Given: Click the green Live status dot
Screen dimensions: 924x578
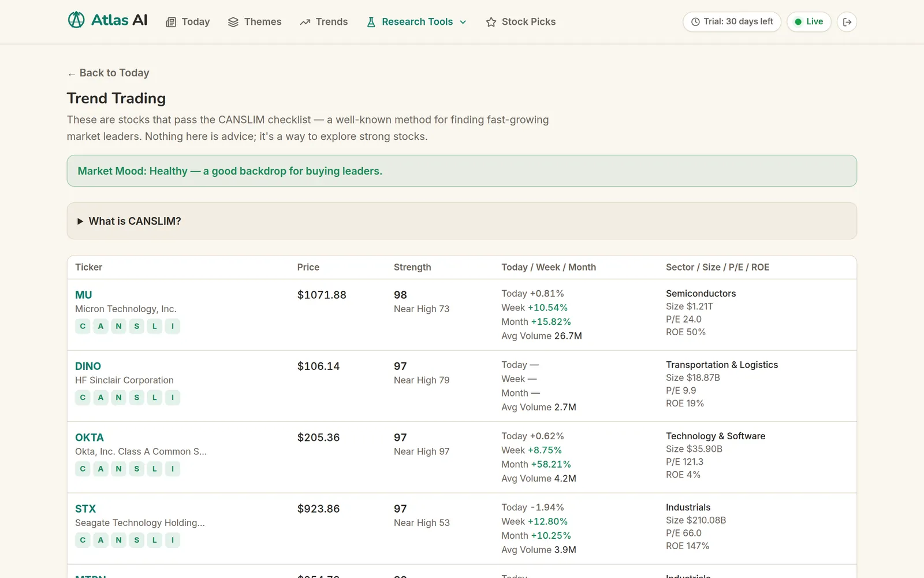Looking at the screenshot, I should tap(798, 22).
